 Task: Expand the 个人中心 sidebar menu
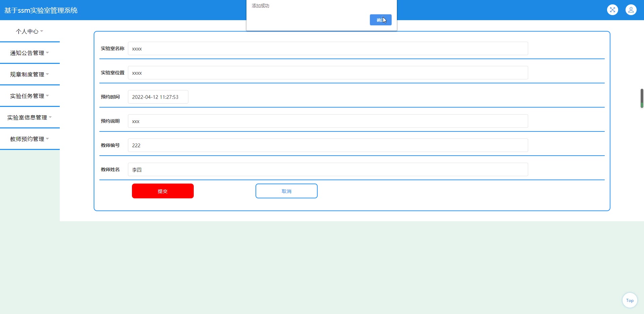pos(30,31)
